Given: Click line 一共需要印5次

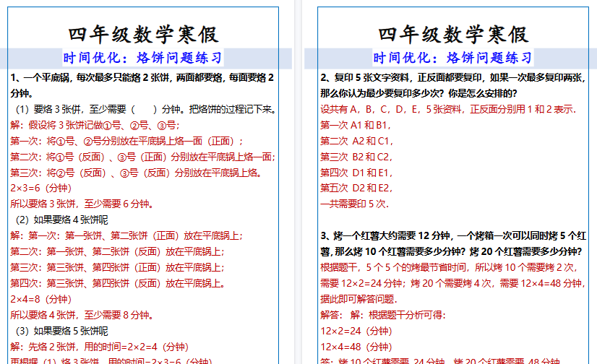Looking at the screenshot, I should point(354,204).
